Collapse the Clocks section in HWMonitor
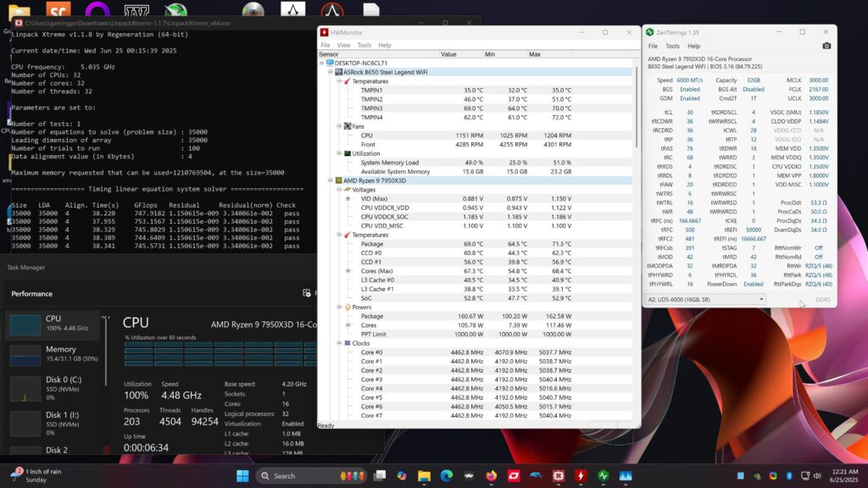This screenshot has height=488, width=868. coord(339,343)
